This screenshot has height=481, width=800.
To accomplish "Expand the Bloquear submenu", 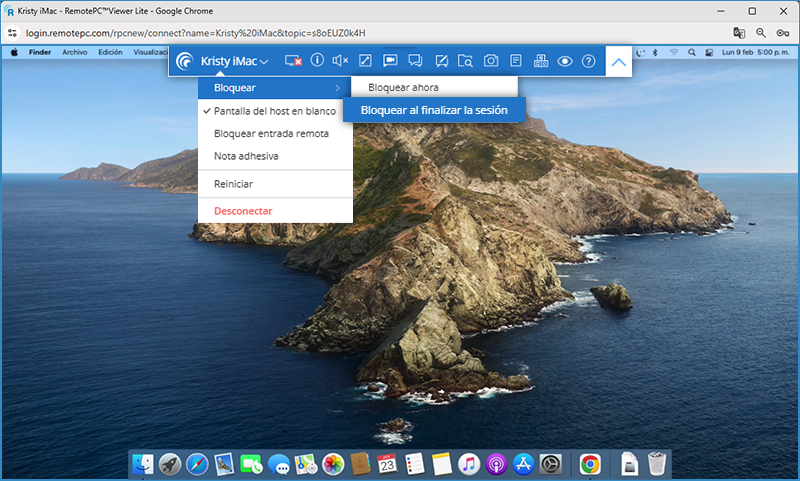I will (x=274, y=88).
